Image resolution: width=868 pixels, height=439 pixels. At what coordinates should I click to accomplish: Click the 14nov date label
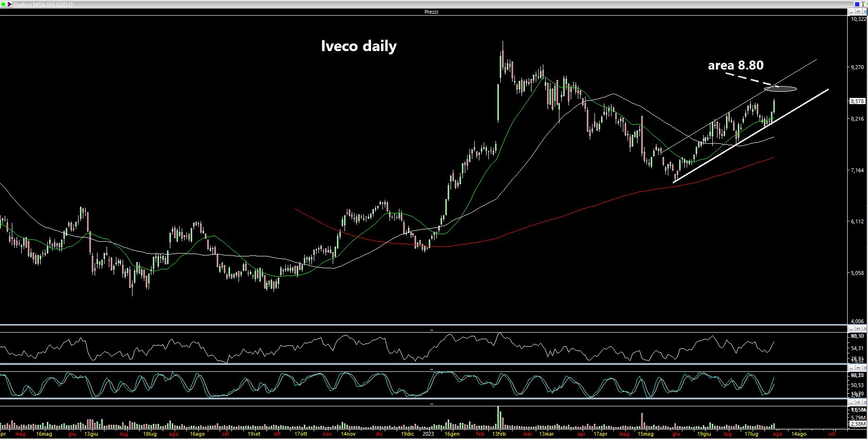[348, 434]
